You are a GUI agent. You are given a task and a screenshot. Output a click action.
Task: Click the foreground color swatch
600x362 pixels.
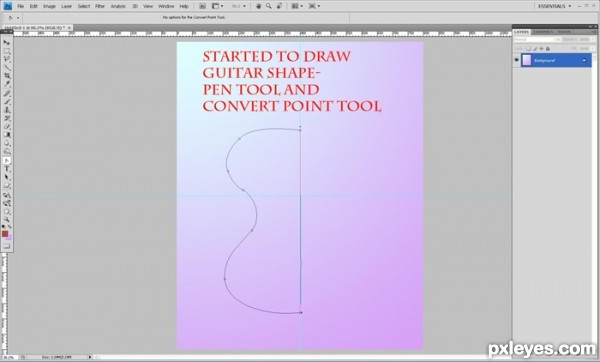(x=5, y=234)
